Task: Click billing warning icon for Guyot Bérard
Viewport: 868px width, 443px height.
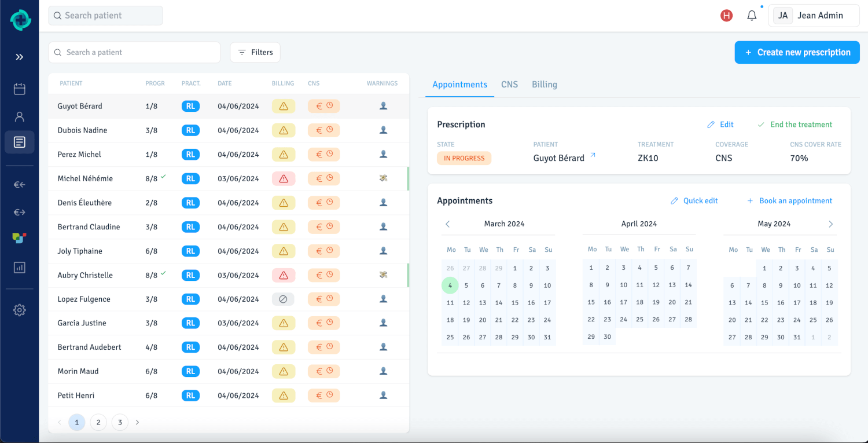Action: [x=284, y=106]
